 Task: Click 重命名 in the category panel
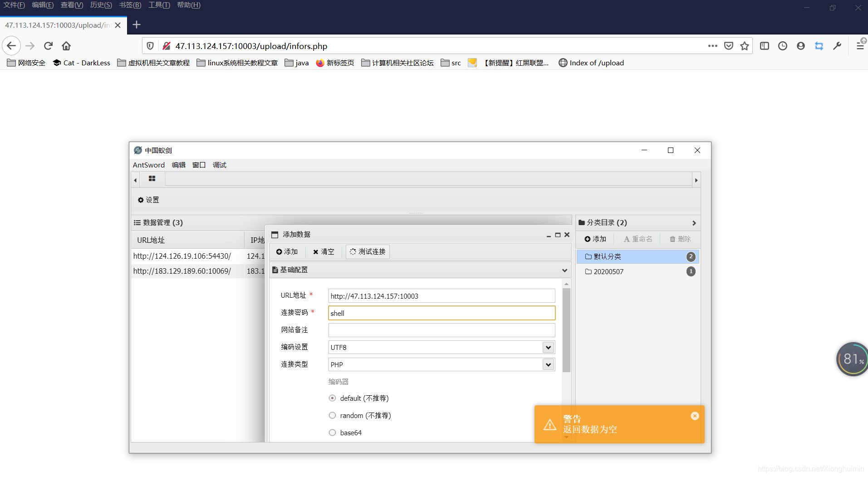pos(638,239)
